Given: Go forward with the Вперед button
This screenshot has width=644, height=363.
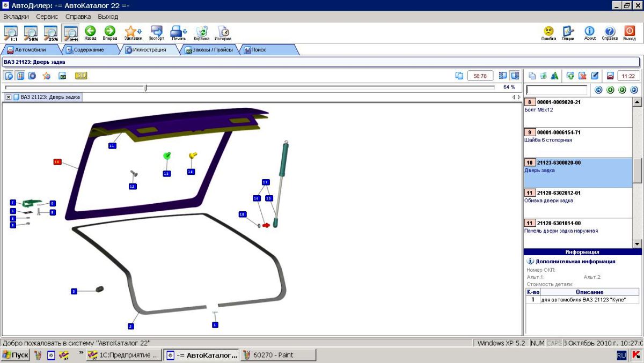Looking at the screenshot, I should point(109,33).
